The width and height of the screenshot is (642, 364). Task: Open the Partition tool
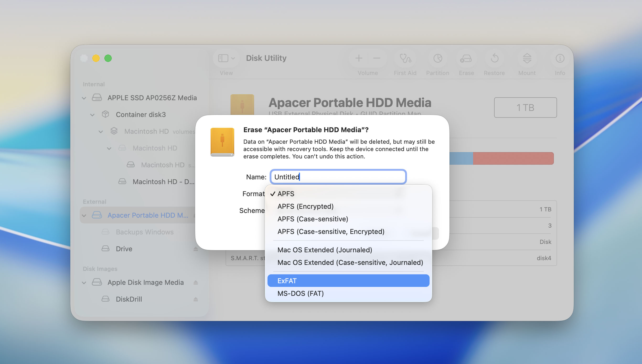point(438,58)
